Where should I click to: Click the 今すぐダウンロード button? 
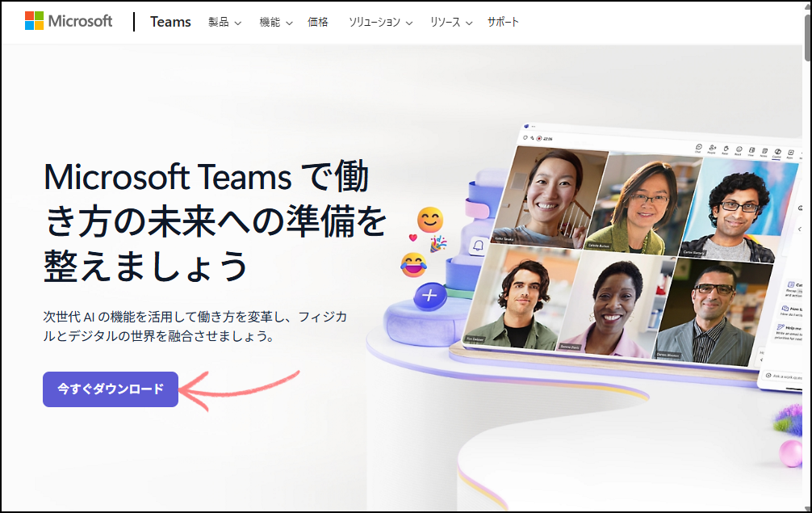111,389
